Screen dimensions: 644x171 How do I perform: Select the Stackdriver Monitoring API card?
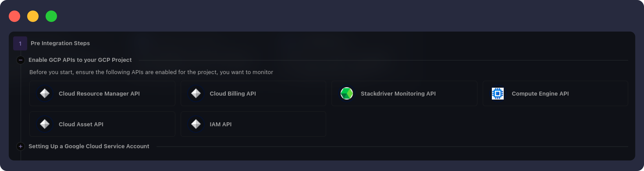click(x=404, y=94)
